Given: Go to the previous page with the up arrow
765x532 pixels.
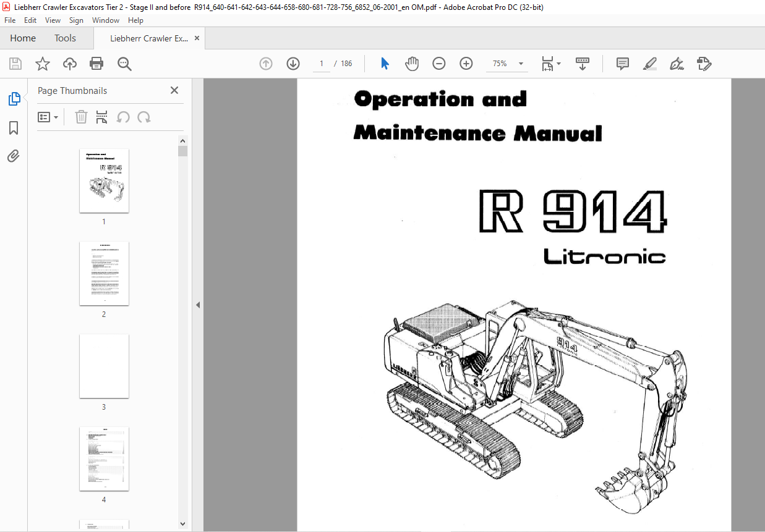Looking at the screenshot, I should (266, 64).
